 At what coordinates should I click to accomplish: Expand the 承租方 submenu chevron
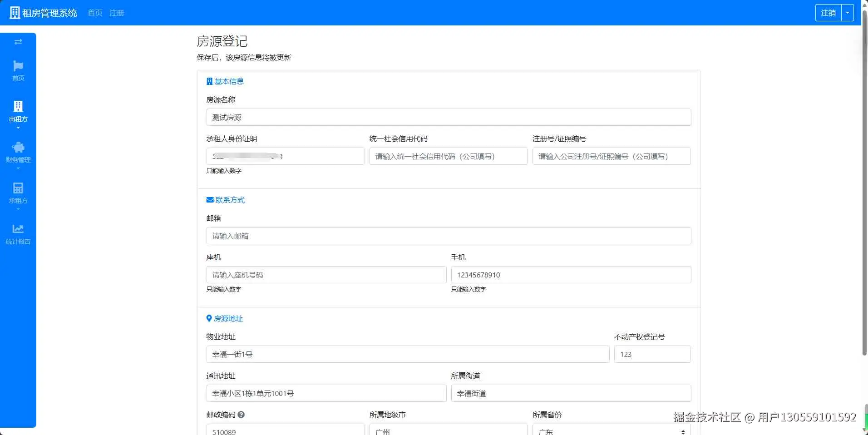pyautogui.click(x=18, y=209)
